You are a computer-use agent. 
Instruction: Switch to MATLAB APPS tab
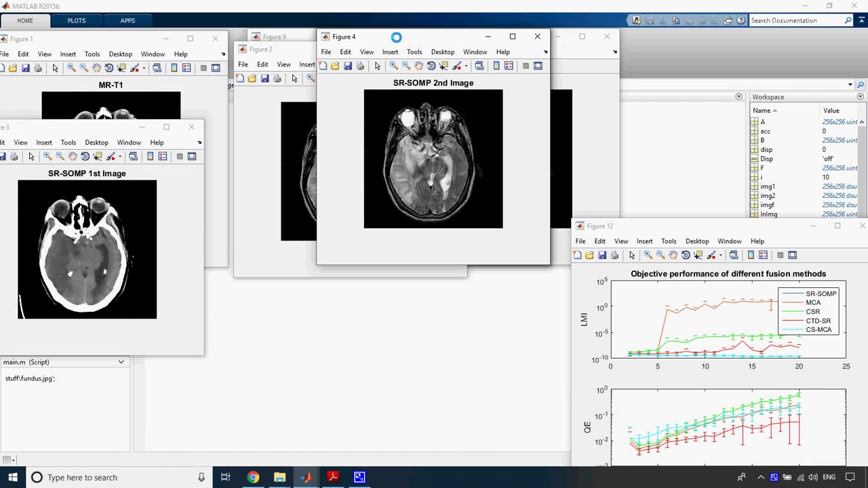[x=127, y=20]
